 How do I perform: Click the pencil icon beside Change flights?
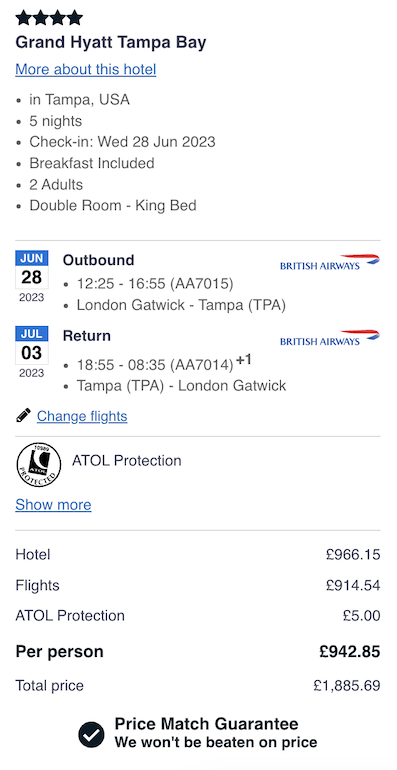click(x=23, y=415)
